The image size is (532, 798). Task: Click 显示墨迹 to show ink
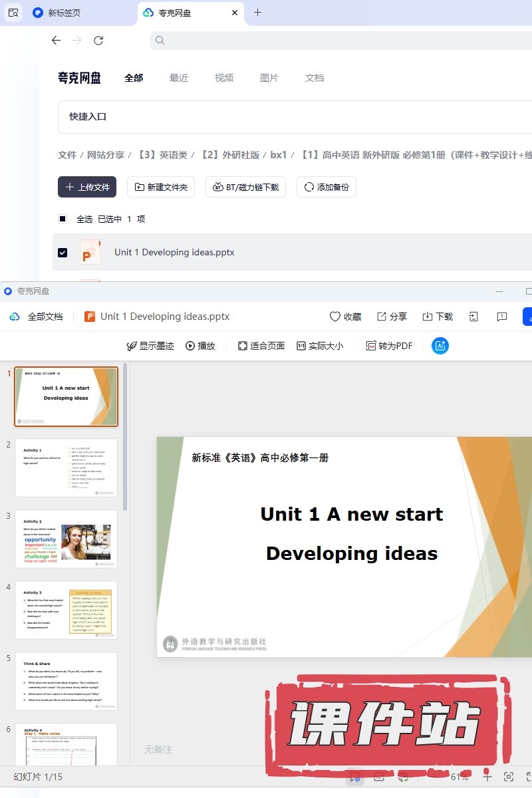point(150,346)
